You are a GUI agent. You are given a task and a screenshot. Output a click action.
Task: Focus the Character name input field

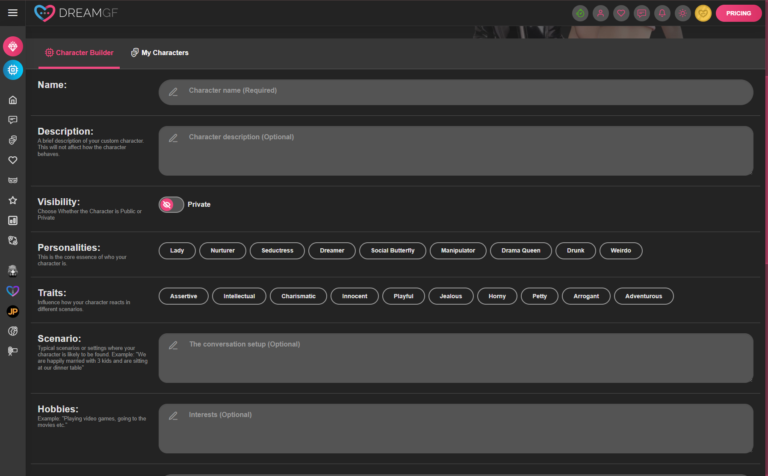[x=455, y=91]
